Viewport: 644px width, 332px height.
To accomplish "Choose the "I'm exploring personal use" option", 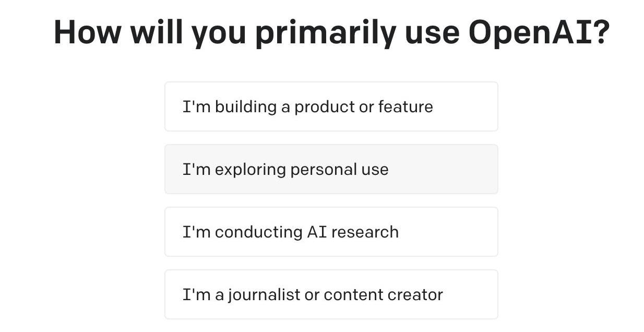I will pos(331,169).
